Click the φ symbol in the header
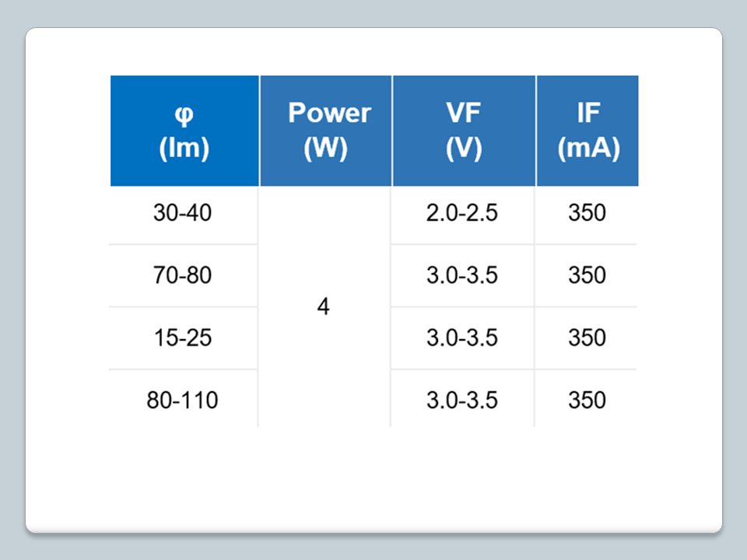 184,115
